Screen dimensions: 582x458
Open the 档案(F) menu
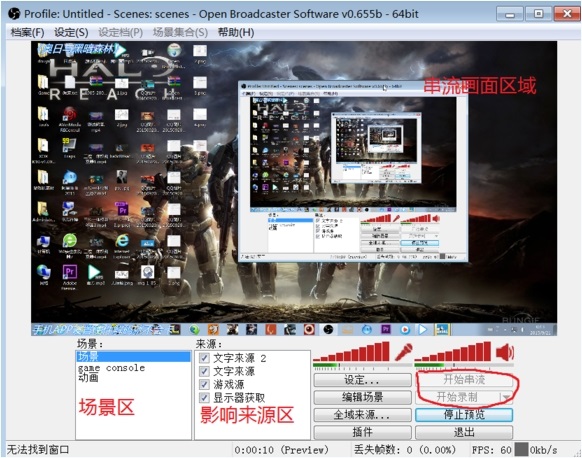(27, 33)
